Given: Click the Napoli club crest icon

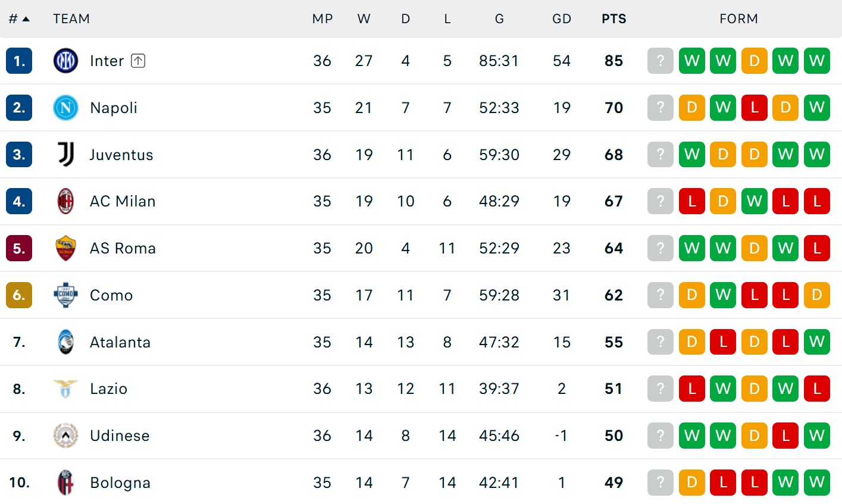Looking at the screenshot, I should click(65, 108).
